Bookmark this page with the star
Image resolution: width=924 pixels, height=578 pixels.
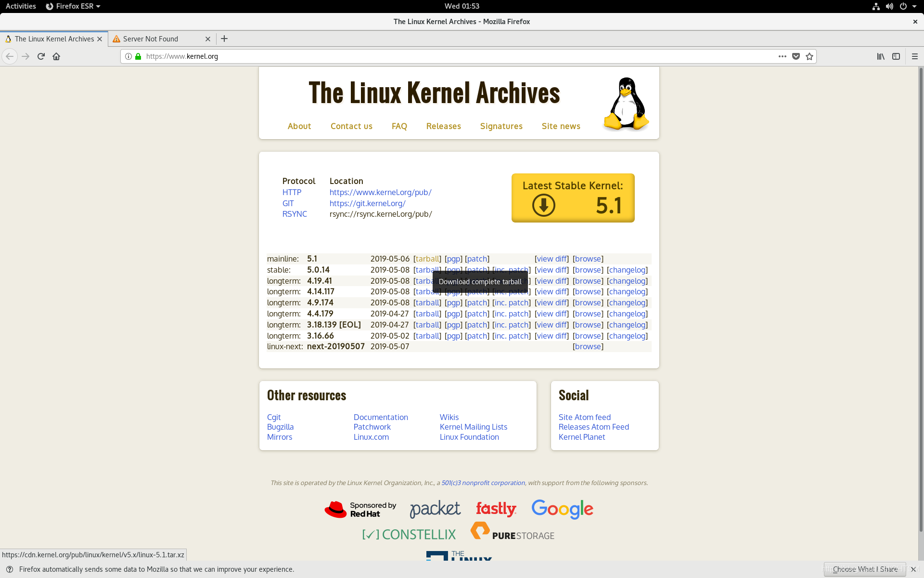(x=809, y=56)
